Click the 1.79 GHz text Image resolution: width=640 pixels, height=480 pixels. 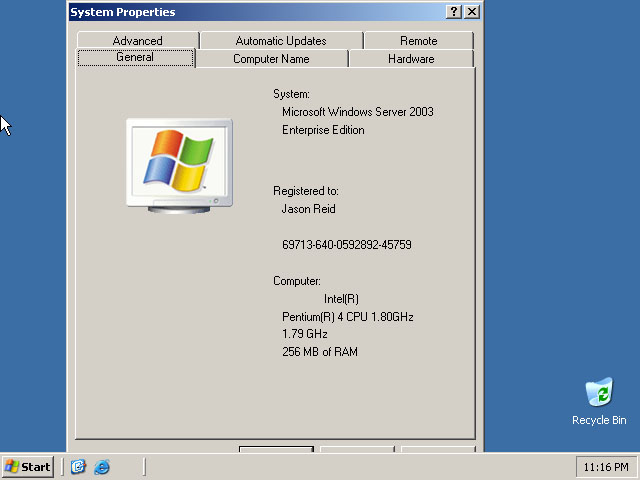pyautogui.click(x=305, y=334)
